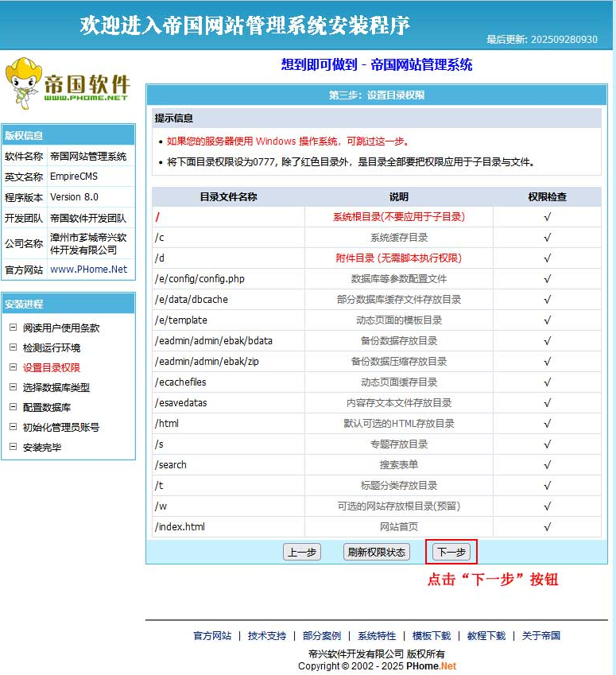Select 阅读用户使用条款 step text
616x675 pixels.
click(61, 328)
